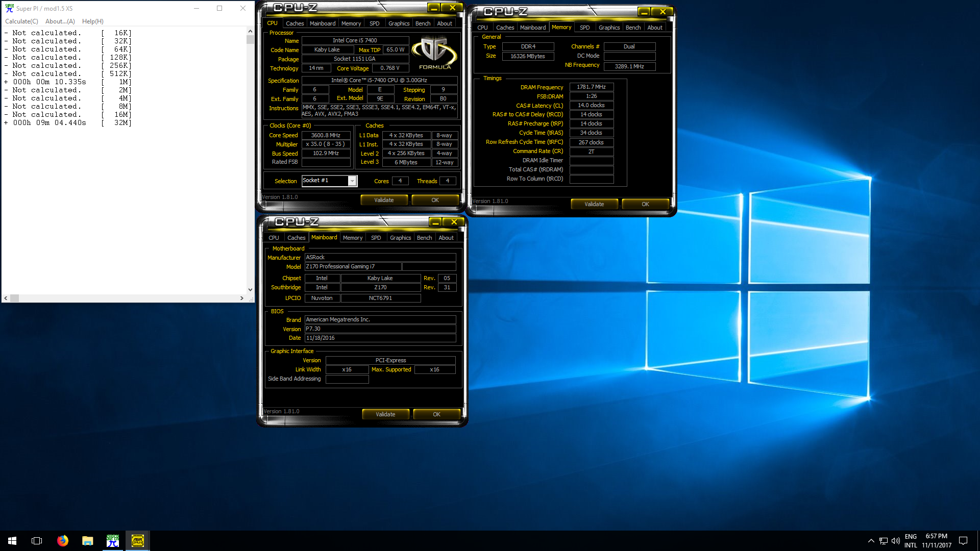Select the 32M result line 09m 04.440s
The height and width of the screenshot is (551, 980).
(x=68, y=123)
